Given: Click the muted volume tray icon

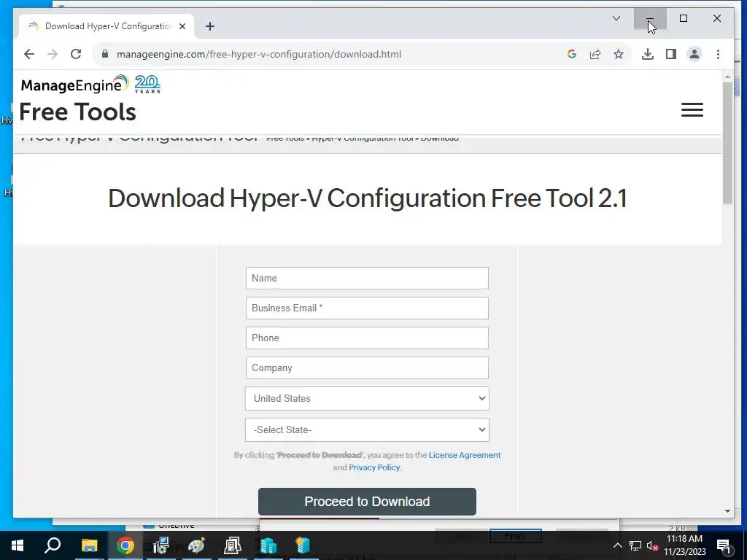Looking at the screenshot, I should pos(653,545).
